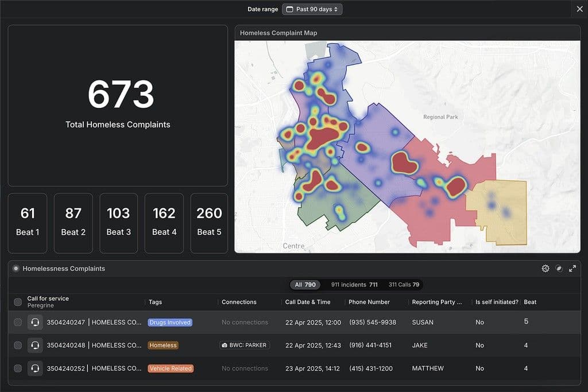Viewport: 588px width, 392px height.
Task: Click headset icon for call 3504240248
Action: click(35, 346)
